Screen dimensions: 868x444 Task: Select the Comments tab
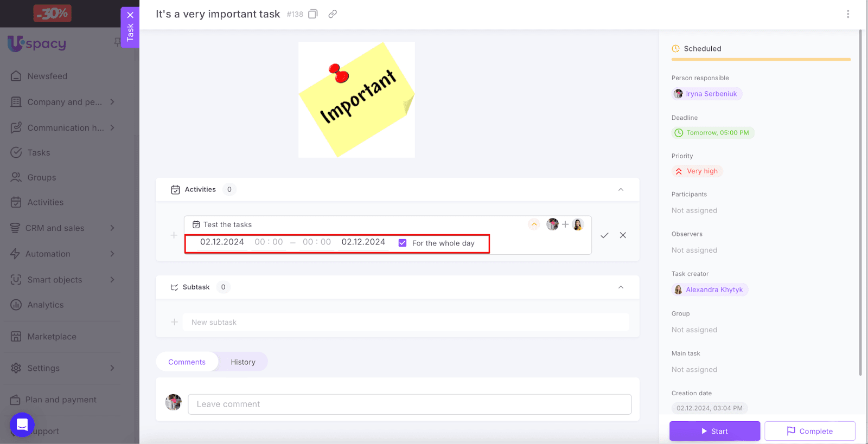[x=187, y=362]
